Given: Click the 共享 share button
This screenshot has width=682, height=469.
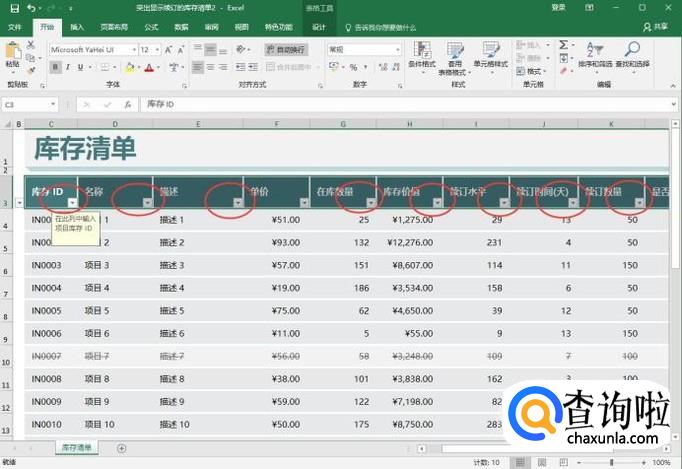Looking at the screenshot, I should tap(659, 27).
